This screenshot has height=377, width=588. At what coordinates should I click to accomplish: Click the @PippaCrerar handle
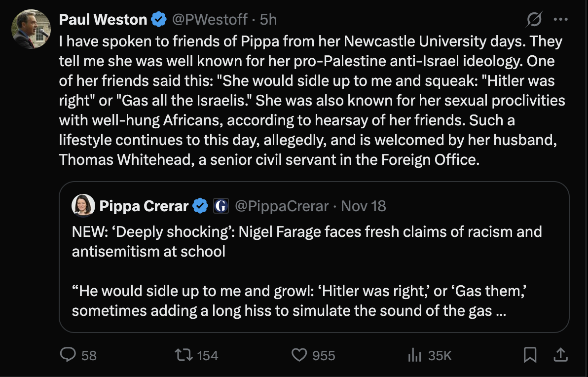pos(281,206)
